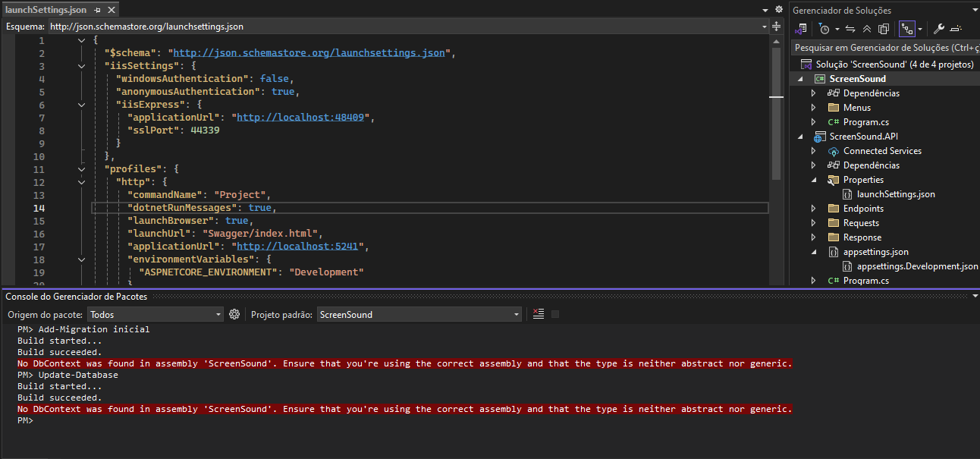Click the Console do Gerenciador de Pacotes title
The image size is (980, 459).
tap(77, 297)
